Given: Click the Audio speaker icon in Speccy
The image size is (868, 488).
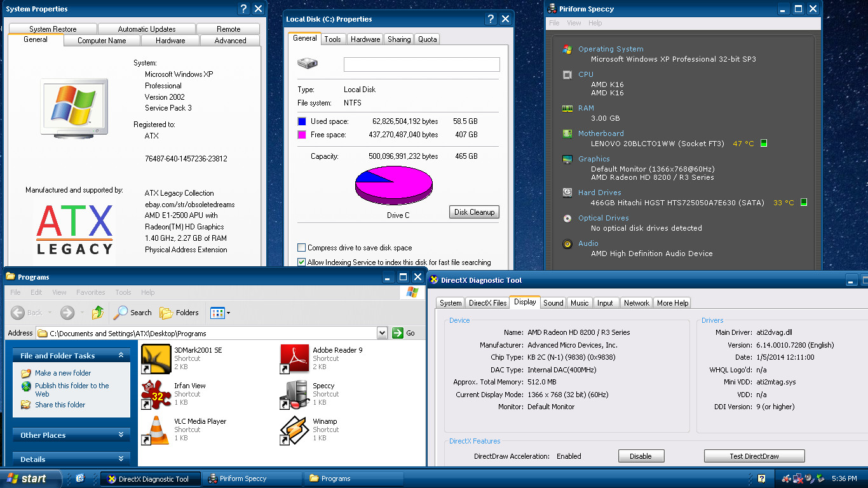Looking at the screenshot, I should [x=567, y=243].
